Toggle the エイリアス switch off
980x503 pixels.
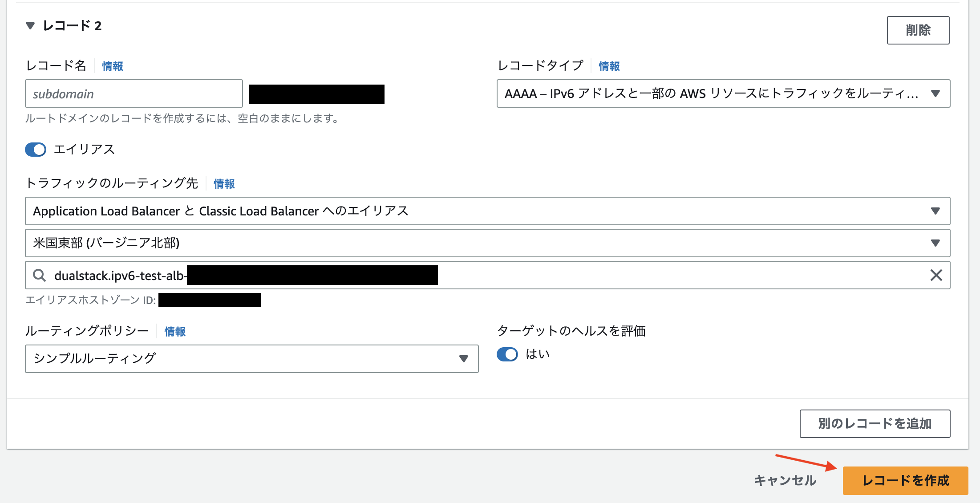[x=36, y=150]
